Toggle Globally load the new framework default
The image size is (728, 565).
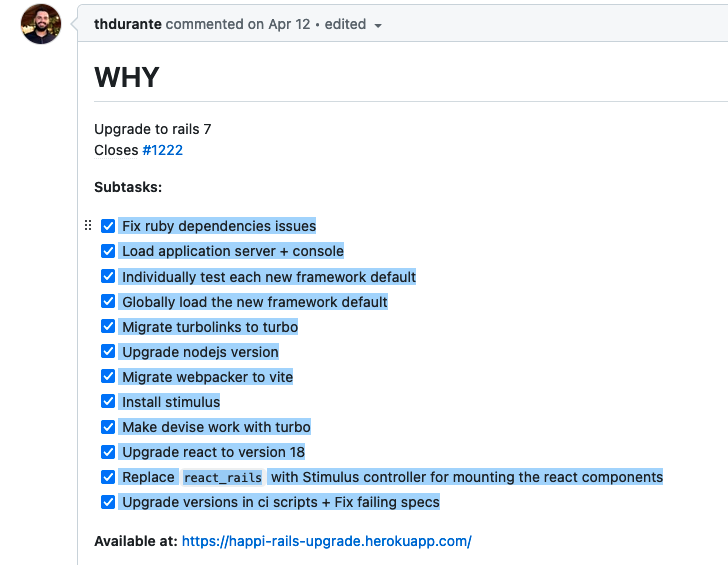(x=108, y=302)
